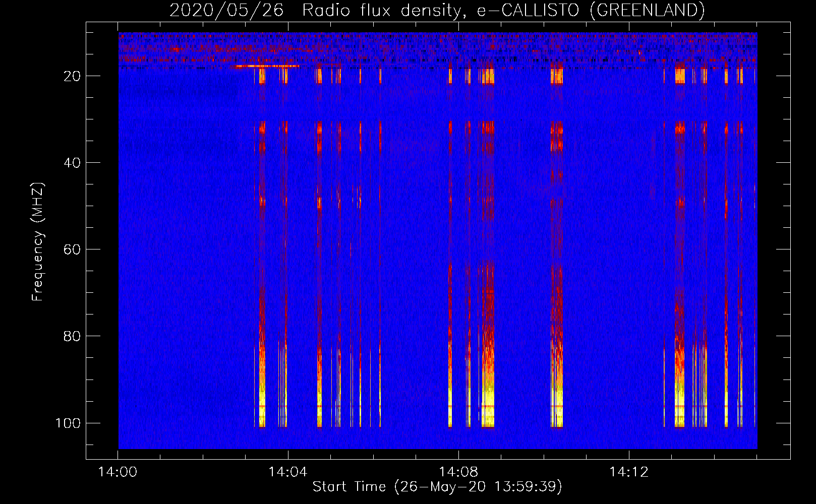Click the 14:00 time tick label
816x504 pixels.
(118, 472)
